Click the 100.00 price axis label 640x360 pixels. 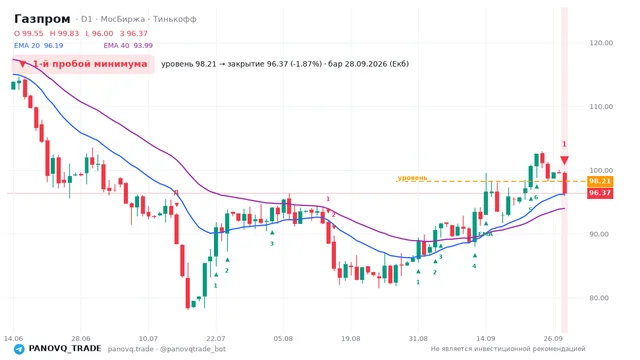click(601, 170)
